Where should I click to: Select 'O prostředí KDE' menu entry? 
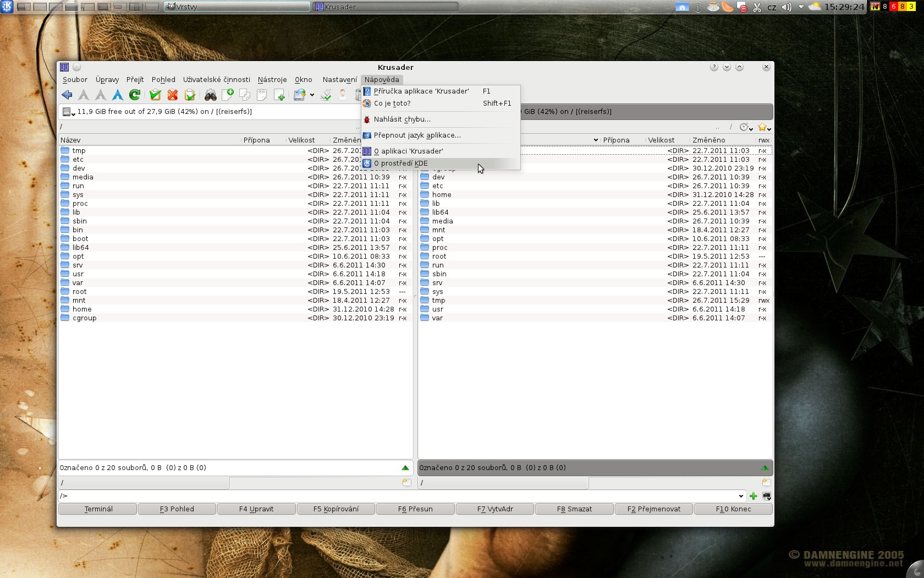point(441,163)
